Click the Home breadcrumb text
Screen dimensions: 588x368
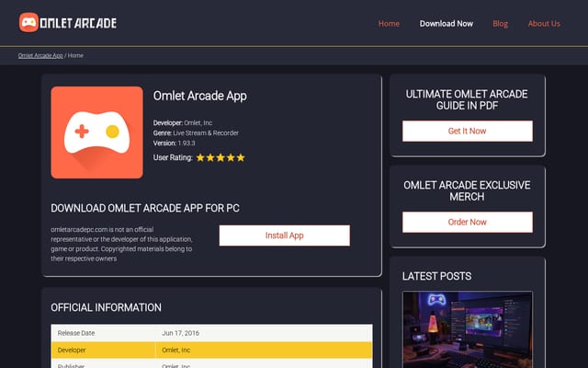click(75, 55)
